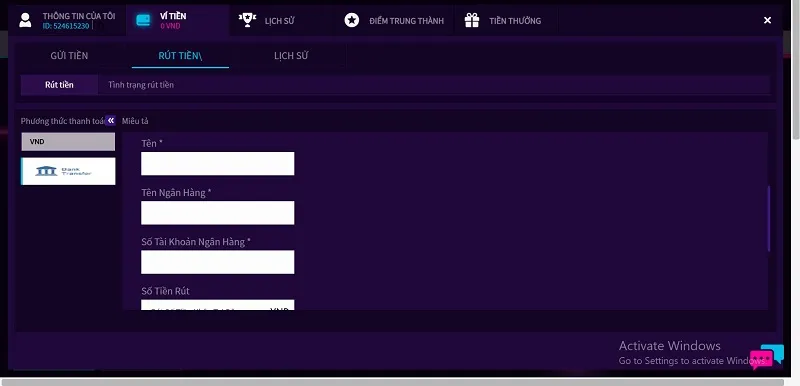The width and height of the screenshot is (800, 386).
Task: Click the trophy icon beside Lịch Sử
Action: pyautogui.click(x=247, y=20)
